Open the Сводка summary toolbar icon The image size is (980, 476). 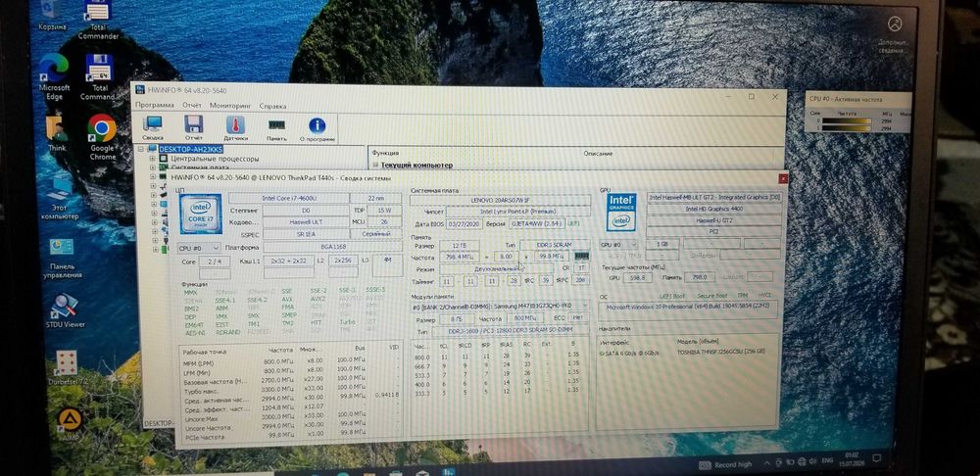[x=153, y=126]
